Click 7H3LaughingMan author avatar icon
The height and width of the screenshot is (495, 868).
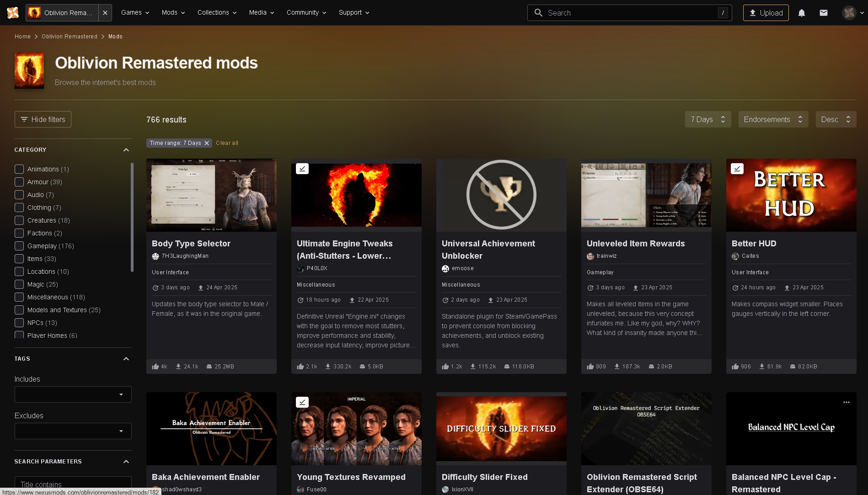155,256
